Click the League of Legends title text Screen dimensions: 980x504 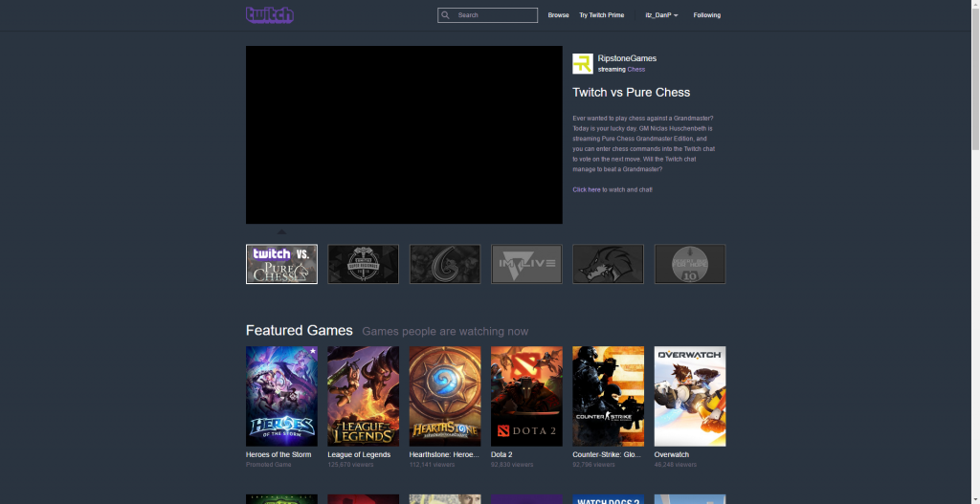coord(359,454)
